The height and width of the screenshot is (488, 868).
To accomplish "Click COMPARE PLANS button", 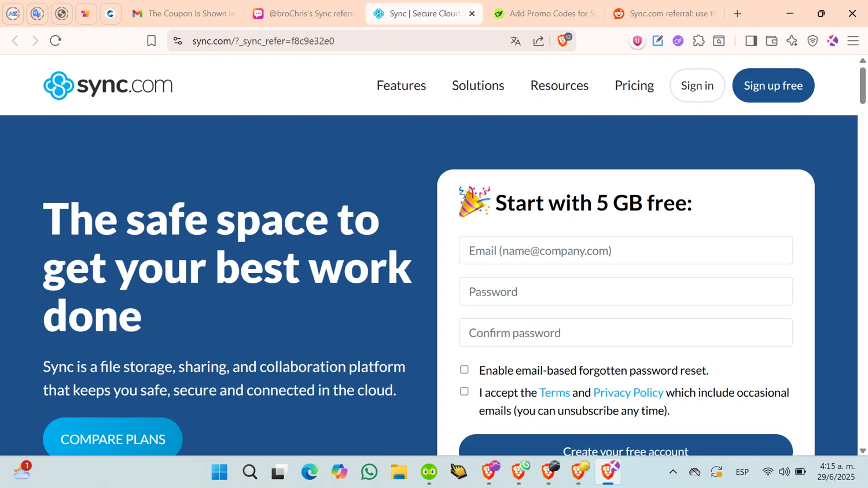I will (x=113, y=437).
